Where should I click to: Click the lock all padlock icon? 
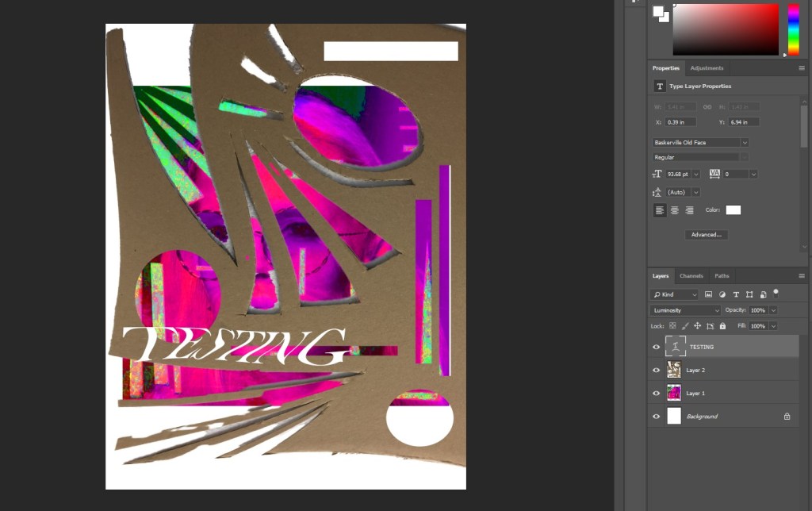[x=722, y=326]
